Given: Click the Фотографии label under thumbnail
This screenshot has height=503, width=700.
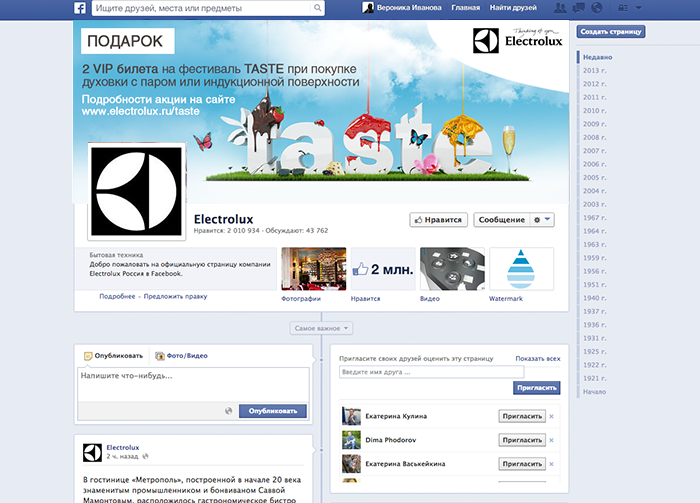Looking at the screenshot, I should click(301, 299).
